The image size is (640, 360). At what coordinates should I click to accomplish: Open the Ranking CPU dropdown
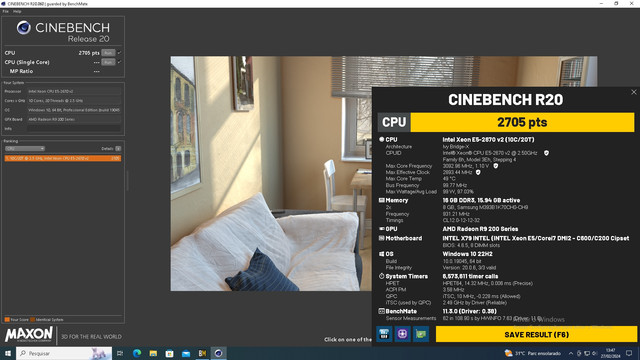(x=24, y=149)
